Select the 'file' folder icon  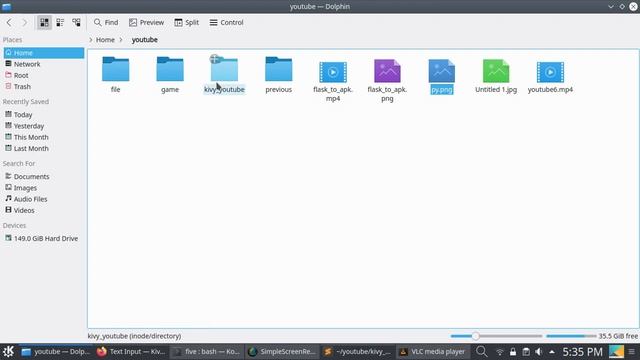pyautogui.click(x=116, y=69)
